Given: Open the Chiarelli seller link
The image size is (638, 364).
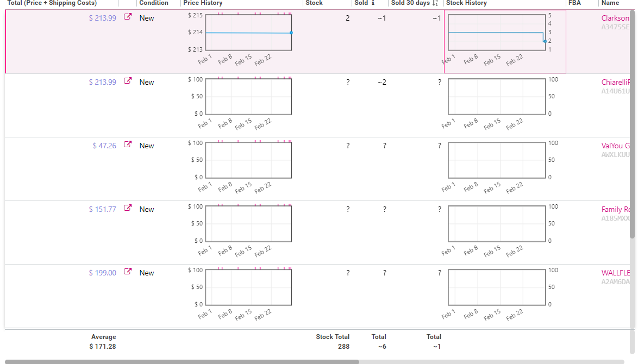Looking at the screenshot, I should [x=615, y=82].
